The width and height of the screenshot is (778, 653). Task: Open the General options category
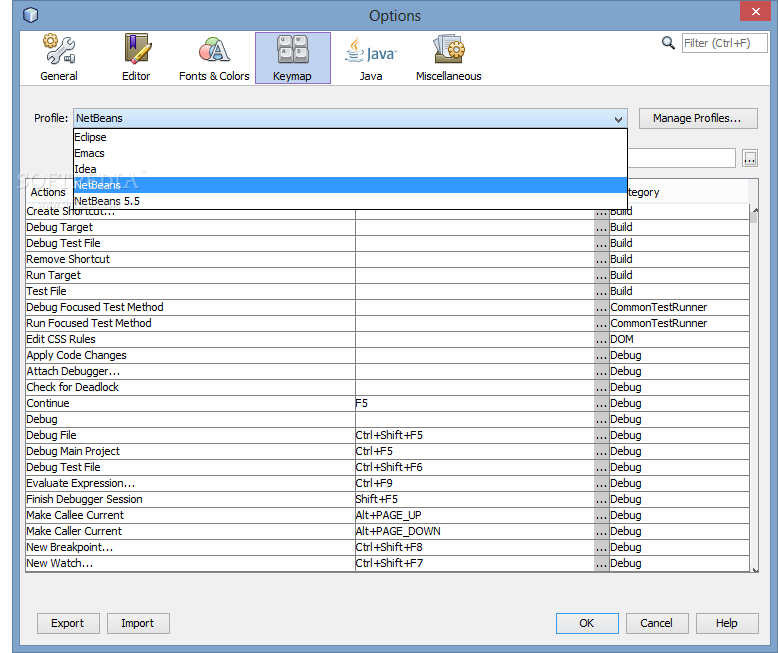pyautogui.click(x=59, y=58)
